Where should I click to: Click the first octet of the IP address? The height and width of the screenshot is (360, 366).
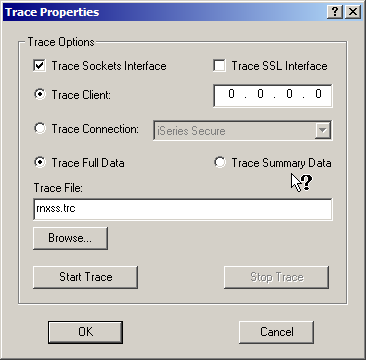(x=231, y=94)
